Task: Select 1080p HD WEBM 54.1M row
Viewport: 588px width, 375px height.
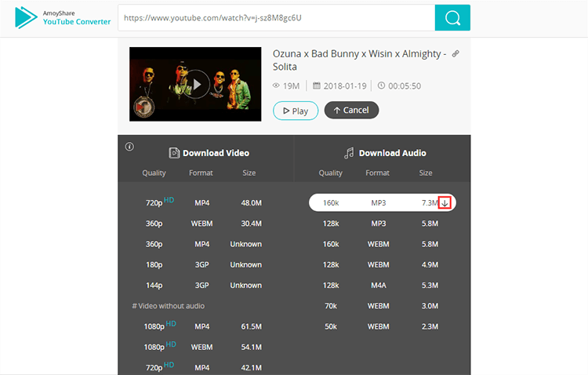Action: [205, 348]
